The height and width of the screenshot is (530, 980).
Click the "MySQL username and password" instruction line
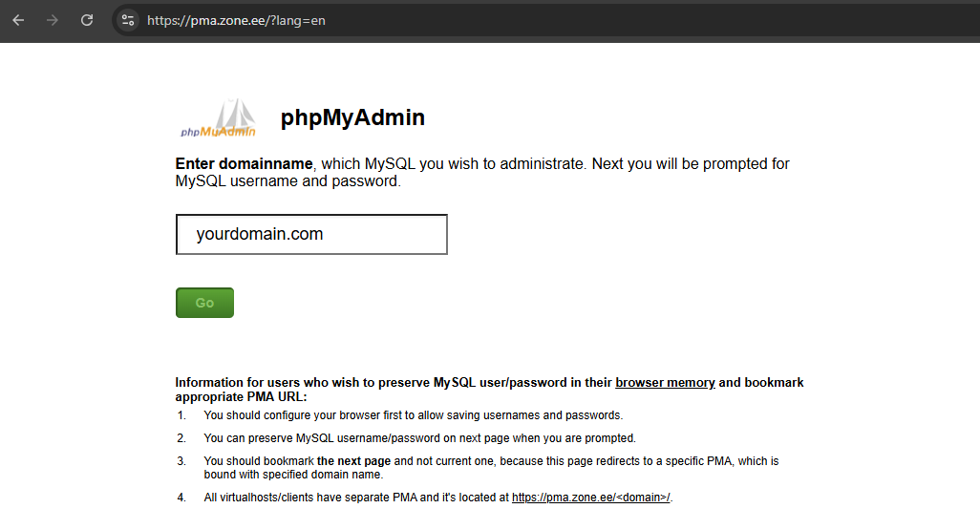[x=288, y=181]
